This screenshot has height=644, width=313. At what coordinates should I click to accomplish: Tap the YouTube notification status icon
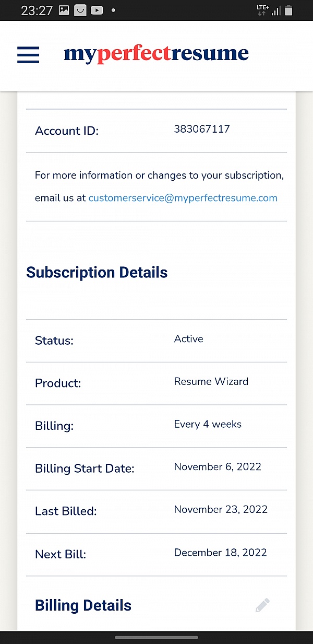(x=97, y=10)
